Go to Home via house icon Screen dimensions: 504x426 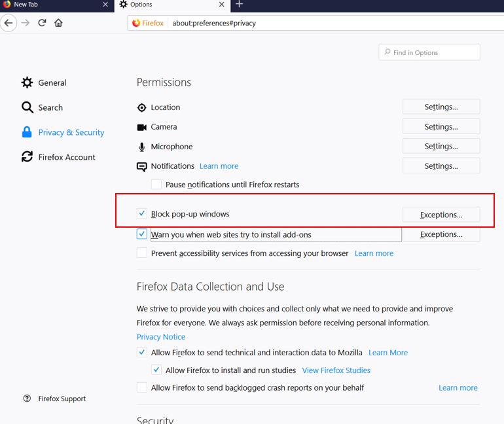[x=59, y=23]
